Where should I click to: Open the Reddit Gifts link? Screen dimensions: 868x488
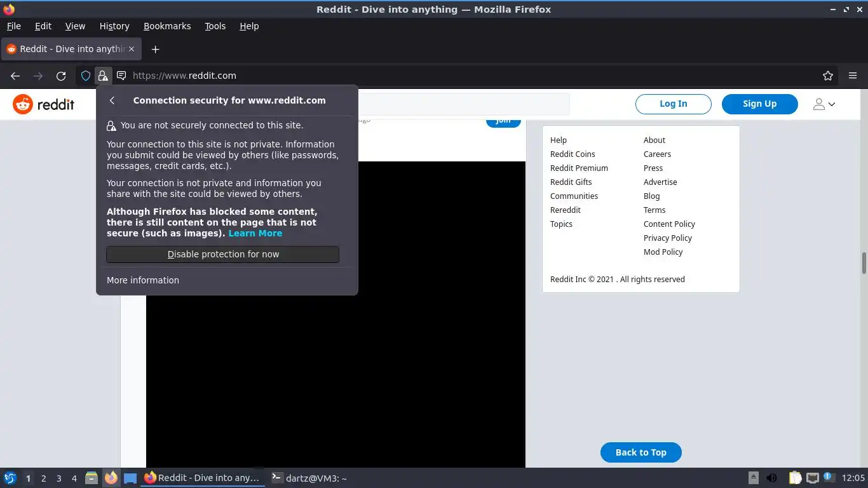[x=571, y=182]
